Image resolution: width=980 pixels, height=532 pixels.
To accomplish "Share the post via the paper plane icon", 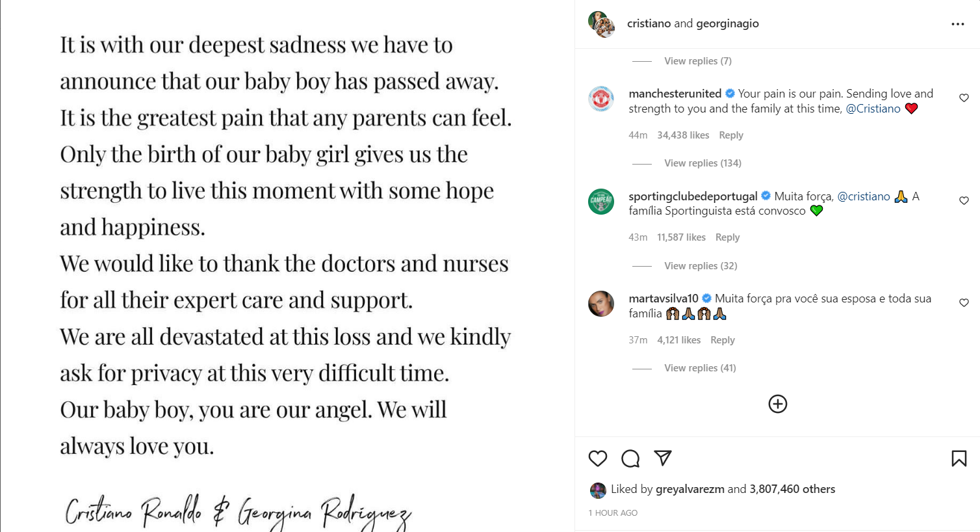I will tap(662, 458).
